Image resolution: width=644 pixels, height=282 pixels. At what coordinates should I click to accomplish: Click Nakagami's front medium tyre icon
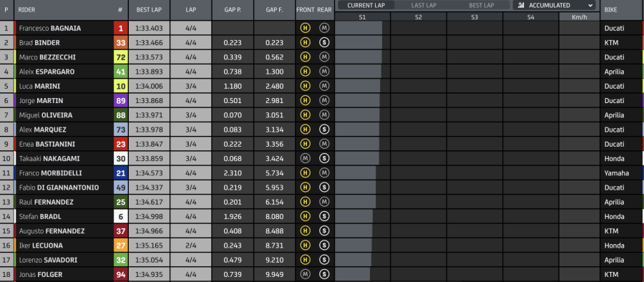305,158
